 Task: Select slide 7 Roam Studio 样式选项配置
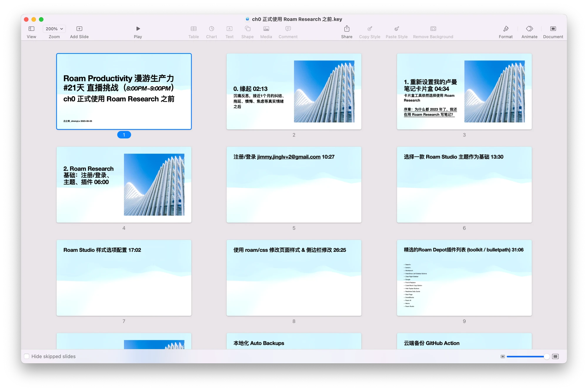point(124,278)
